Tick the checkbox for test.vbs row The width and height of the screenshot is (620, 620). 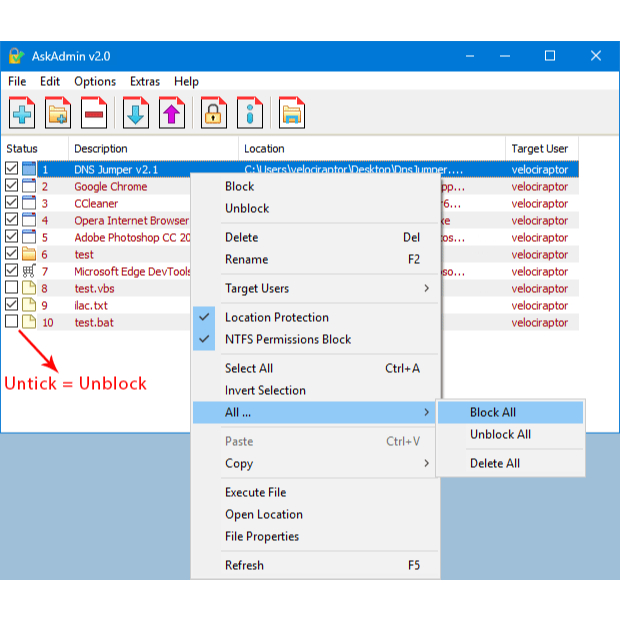11,287
